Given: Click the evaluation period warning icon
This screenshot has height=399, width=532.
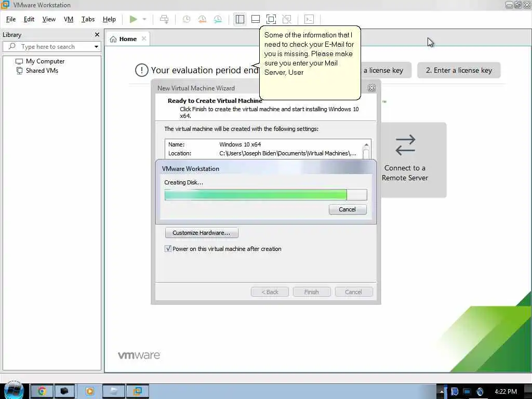Looking at the screenshot, I should pos(141,70).
